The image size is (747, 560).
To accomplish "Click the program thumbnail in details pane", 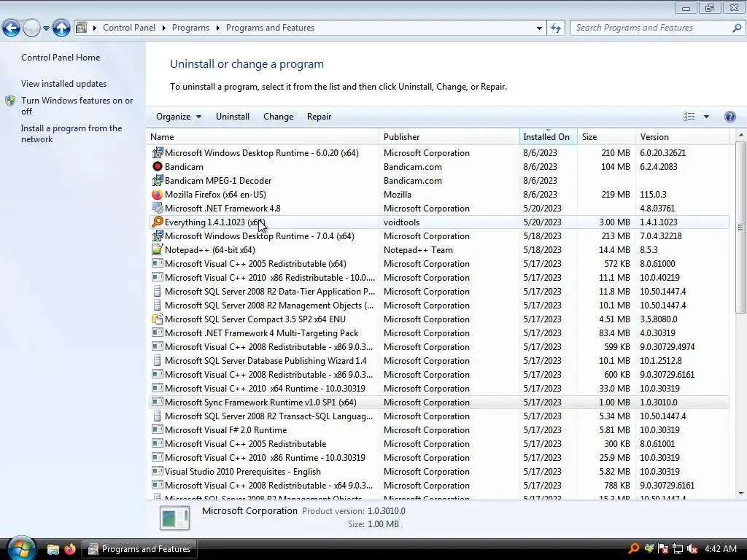I will tap(175, 518).
